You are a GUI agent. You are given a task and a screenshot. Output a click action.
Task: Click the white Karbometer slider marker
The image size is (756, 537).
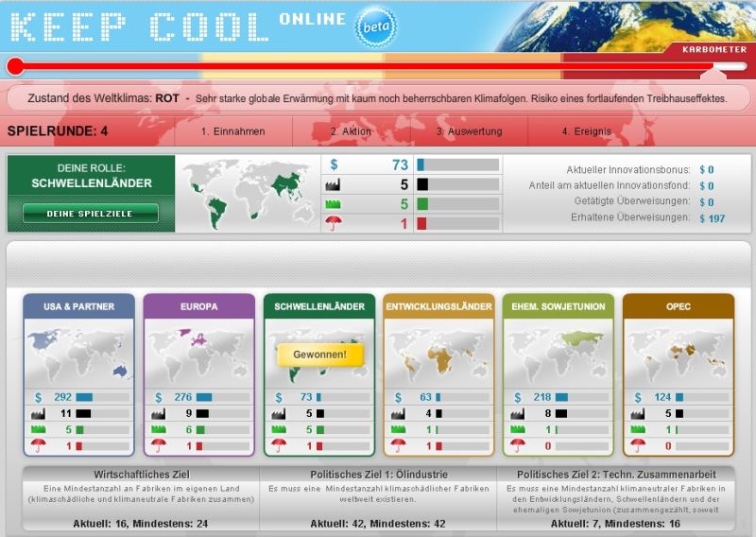tap(713, 75)
